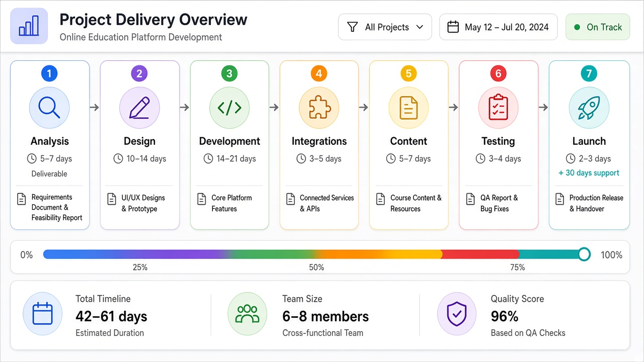644x362 pixels.
Task: Jump to step 7 number badge
Action: (589, 74)
